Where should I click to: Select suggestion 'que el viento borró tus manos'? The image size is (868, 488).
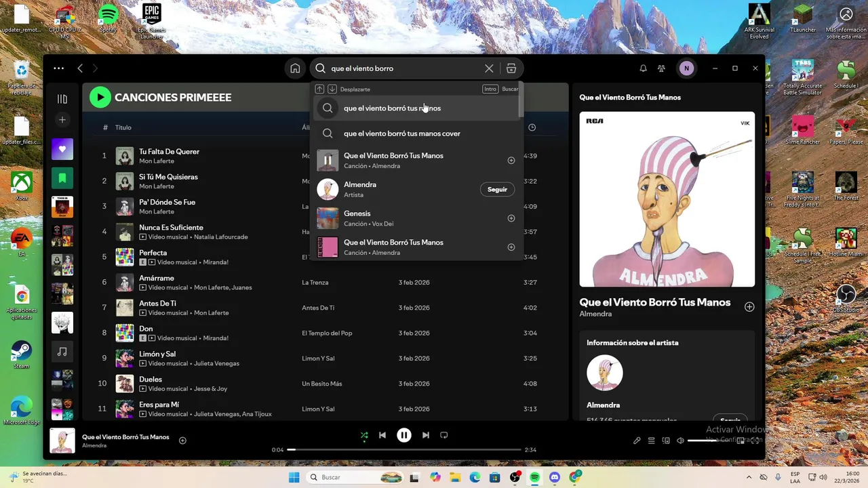pos(417,108)
